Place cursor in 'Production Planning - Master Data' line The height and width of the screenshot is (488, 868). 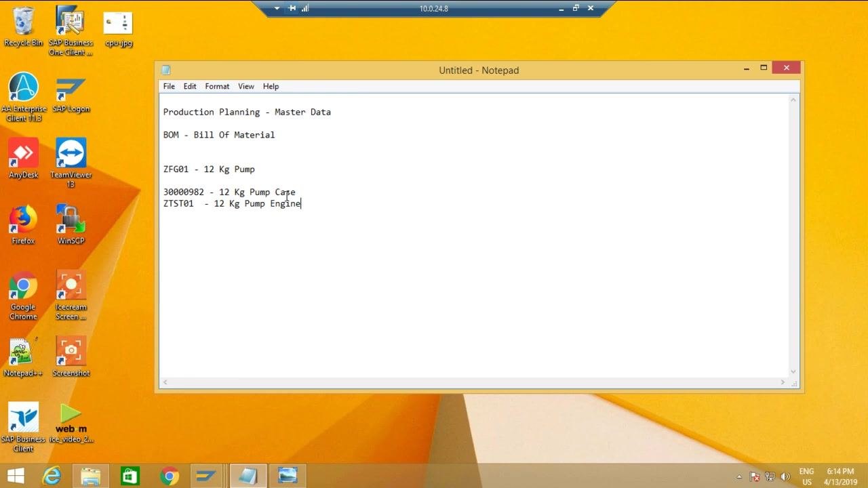pyautogui.click(x=247, y=112)
